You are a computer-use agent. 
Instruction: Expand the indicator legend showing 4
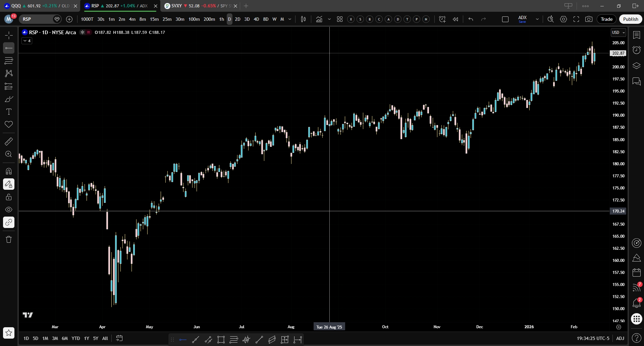pos(27,41)
